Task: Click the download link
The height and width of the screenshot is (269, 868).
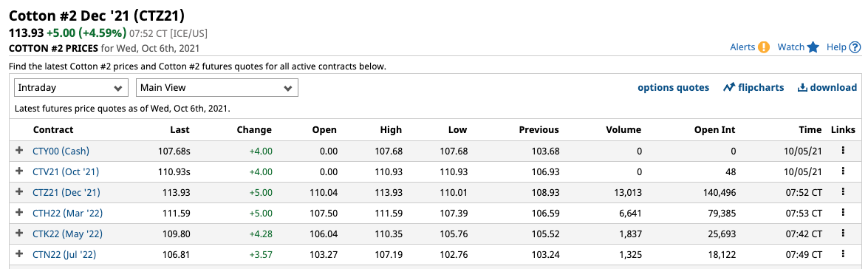Action: (827, 87)
